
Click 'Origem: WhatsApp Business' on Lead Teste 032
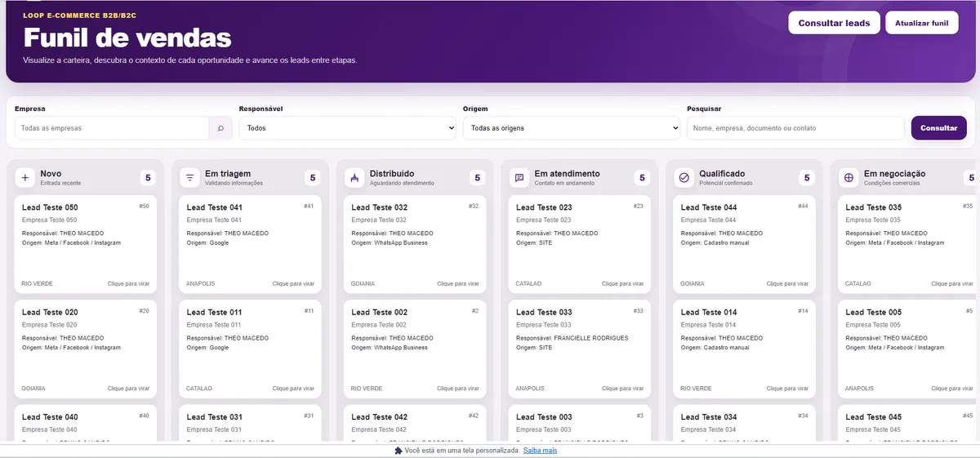coord(390,243)
